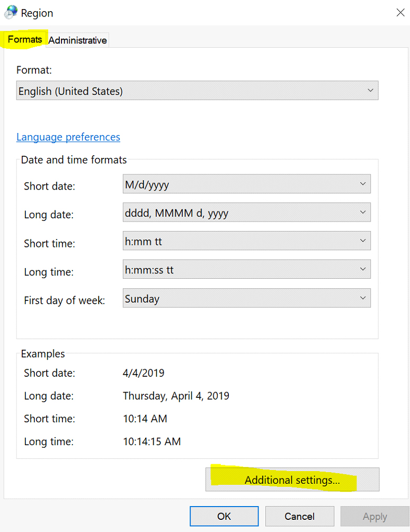Image resolution: width=410 pixels, height=532 pixels.
Task: Expand the Short time format dropdown
Action: point(246,241)
